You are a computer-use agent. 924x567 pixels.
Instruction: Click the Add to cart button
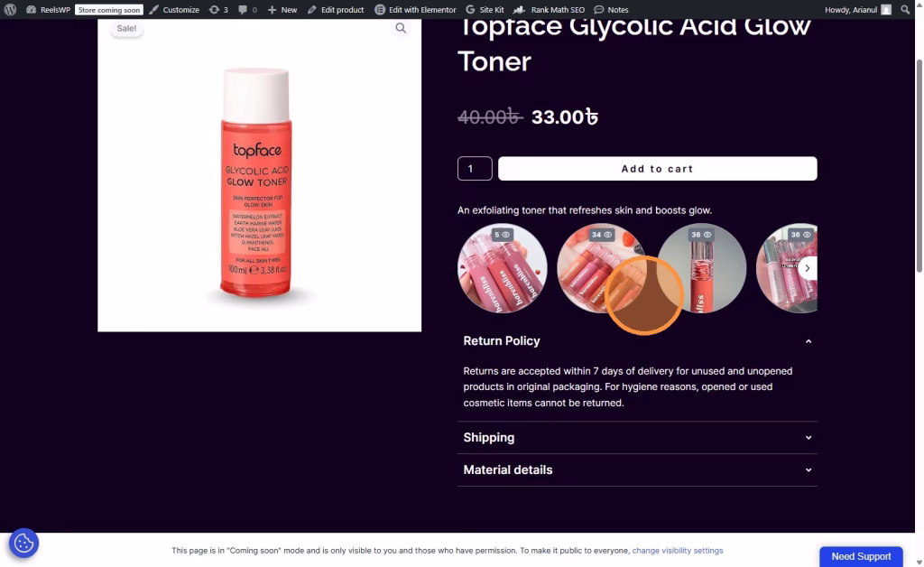click(658, 169)
